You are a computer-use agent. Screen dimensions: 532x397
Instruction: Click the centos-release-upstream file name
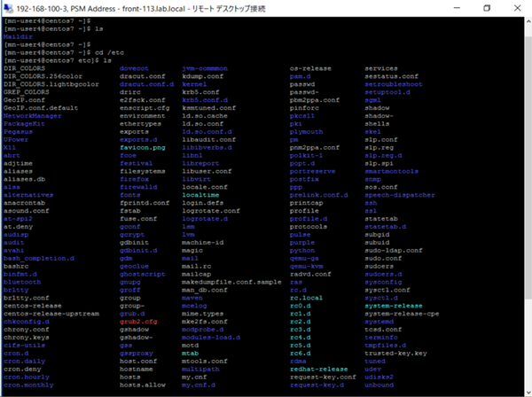click(51, 314)
